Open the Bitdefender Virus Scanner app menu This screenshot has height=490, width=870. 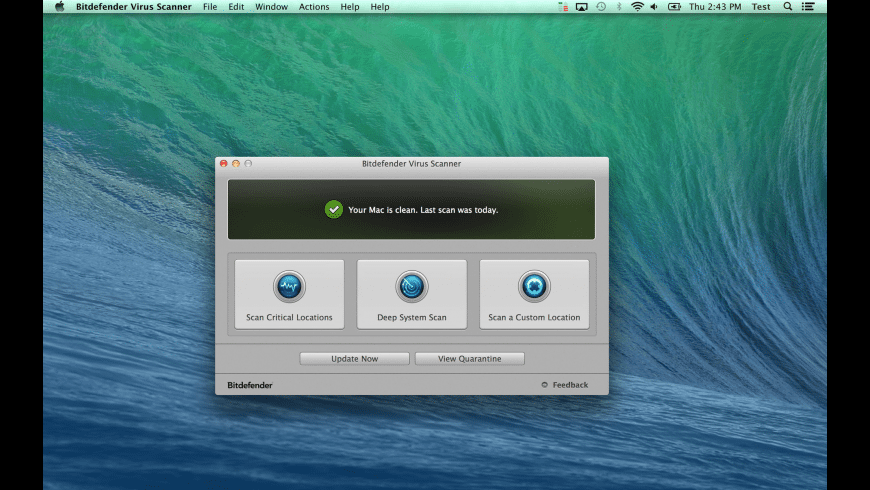[134, 7]
